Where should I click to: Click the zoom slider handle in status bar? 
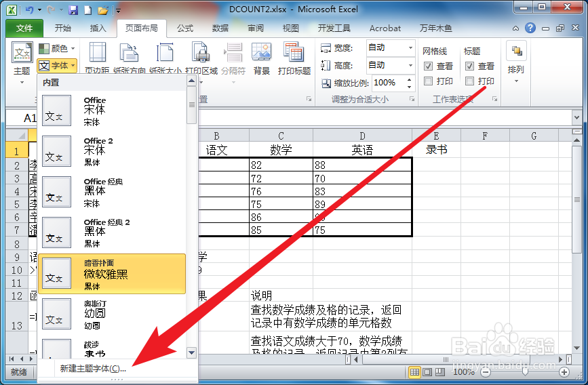tap(525, 372)
